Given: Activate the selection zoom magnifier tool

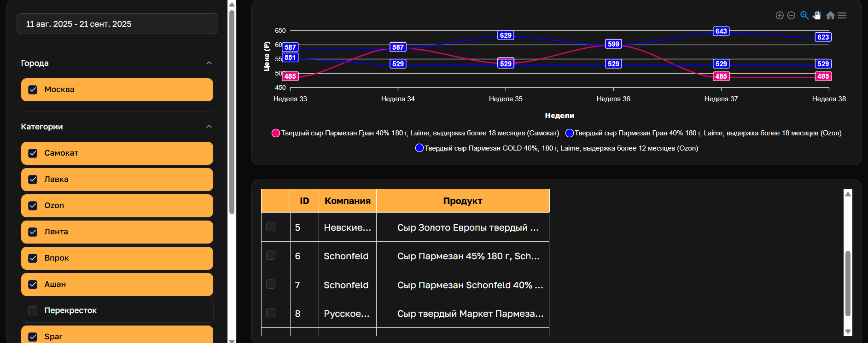Looking at the screenshot, I should pyautogui.click(x=804, y=15).
